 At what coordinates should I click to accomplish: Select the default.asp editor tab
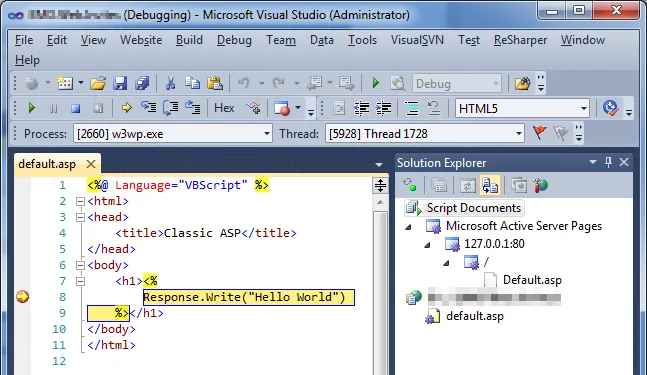(47, 164)
